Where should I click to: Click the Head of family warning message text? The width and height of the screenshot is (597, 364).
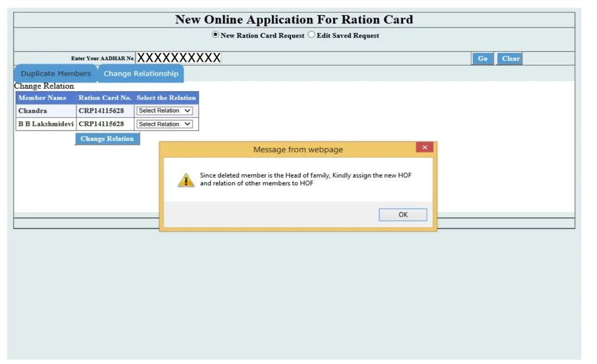(x=305, y=179)
